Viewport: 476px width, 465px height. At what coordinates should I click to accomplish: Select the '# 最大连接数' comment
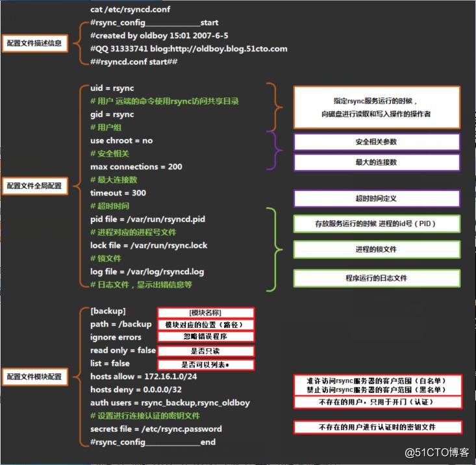(114, 180)
